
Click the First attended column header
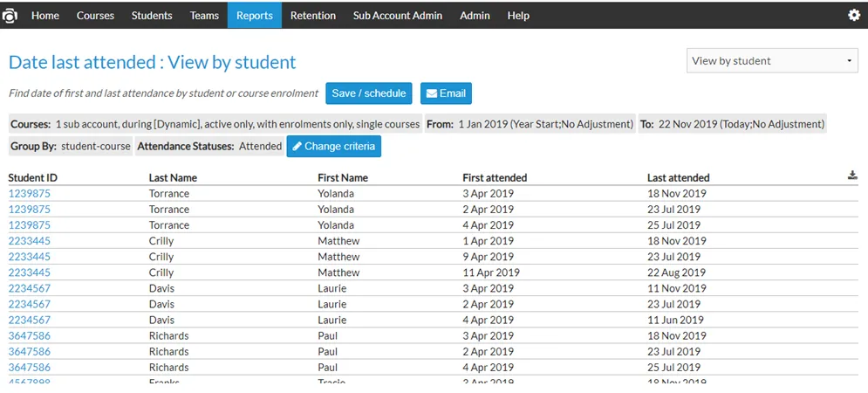pos(495,178)
